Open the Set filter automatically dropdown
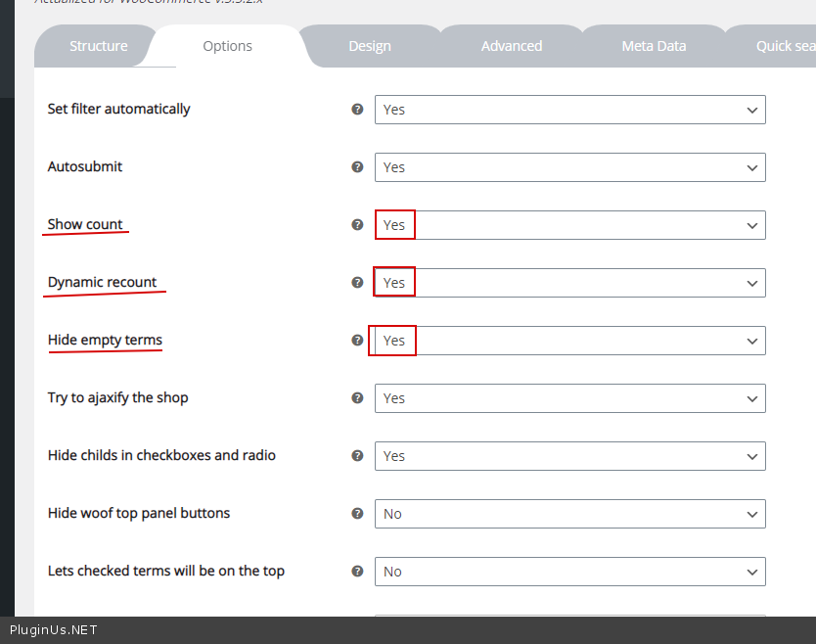 pyautogui.click(x=569, y=110)
